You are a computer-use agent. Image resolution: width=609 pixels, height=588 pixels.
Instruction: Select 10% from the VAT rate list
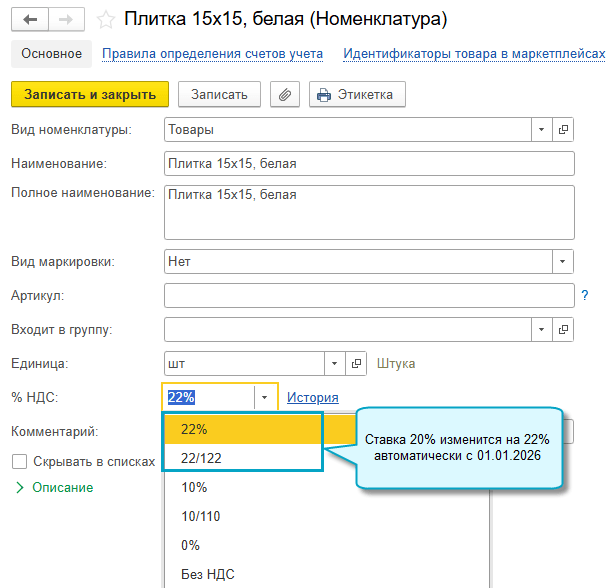pyautogui.click(x=194, y=487)
